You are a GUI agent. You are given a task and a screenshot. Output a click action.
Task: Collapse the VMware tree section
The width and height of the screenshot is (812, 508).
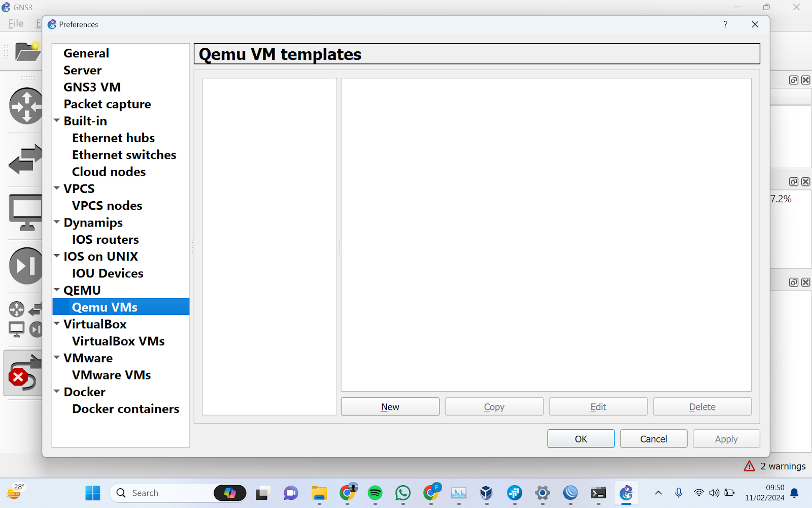(x=57, y=358)
